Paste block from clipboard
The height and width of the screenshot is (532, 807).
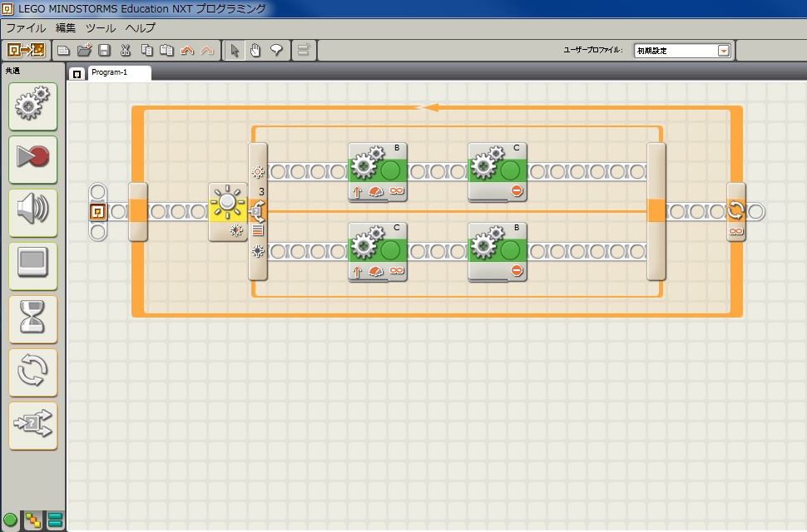pos(166,51)
